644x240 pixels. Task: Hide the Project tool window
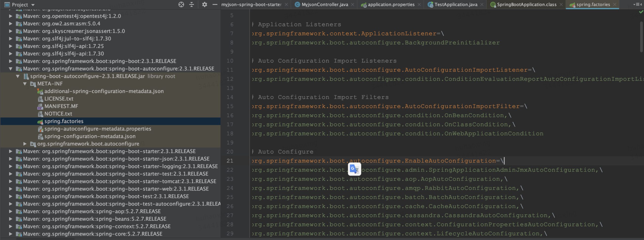214,4
